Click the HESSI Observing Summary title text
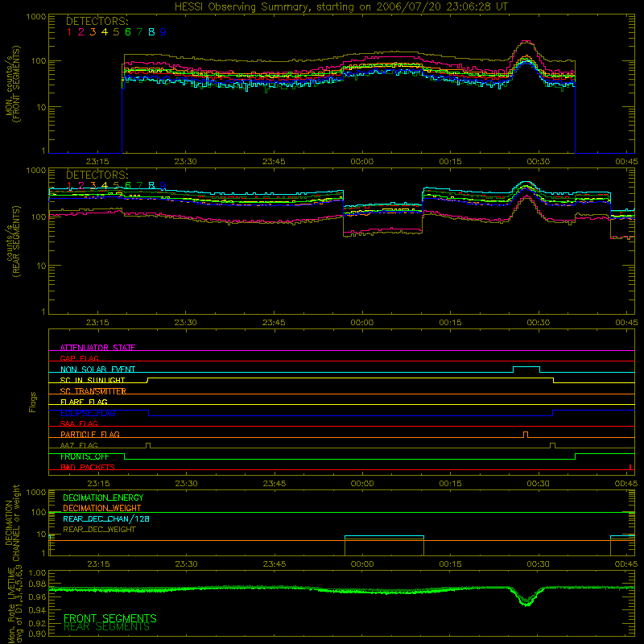This screenshot has width=644, height=644. tap(341, 7)
